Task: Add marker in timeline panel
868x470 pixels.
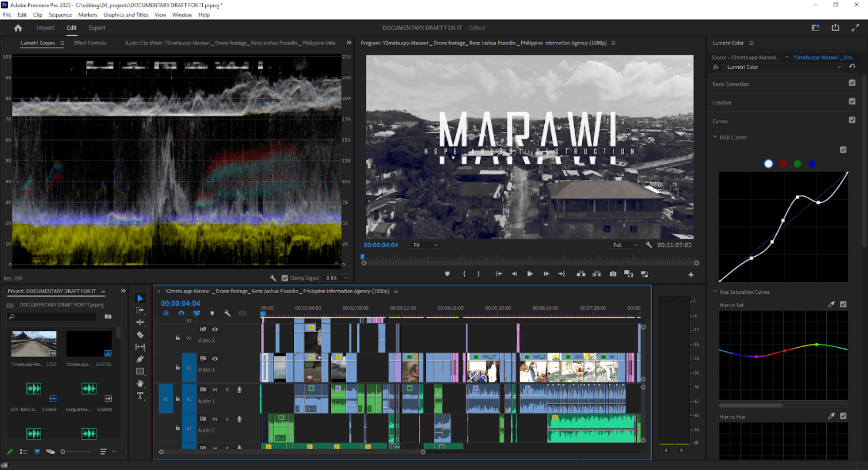Action: (x=212, y=314)
